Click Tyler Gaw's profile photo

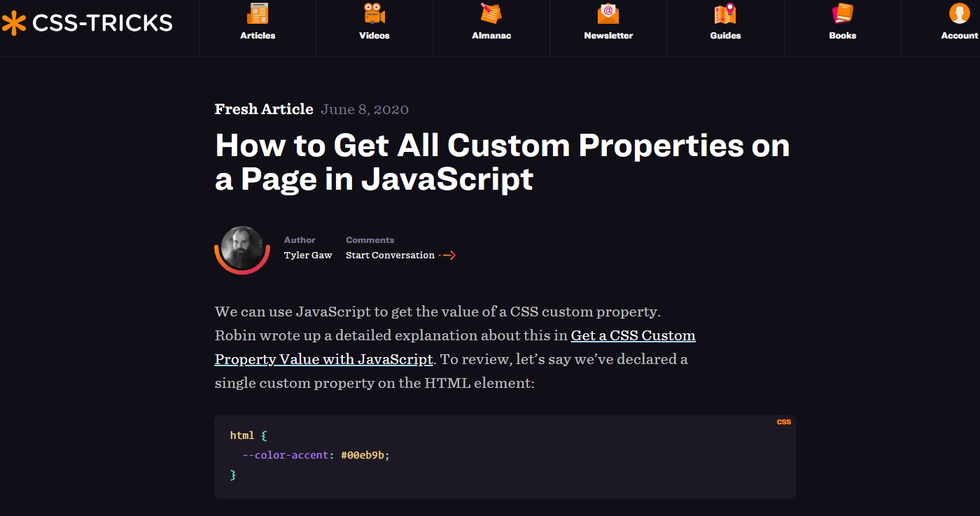(241, 249)
